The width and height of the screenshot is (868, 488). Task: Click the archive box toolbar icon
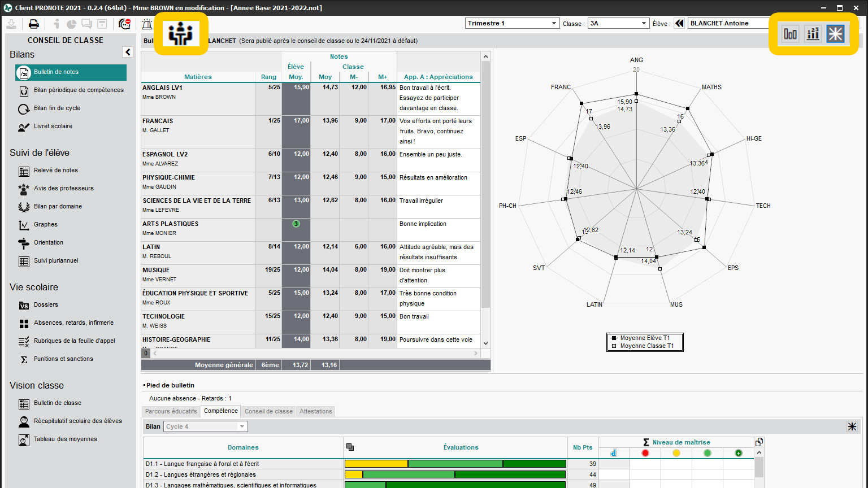[x=102, y=24]
